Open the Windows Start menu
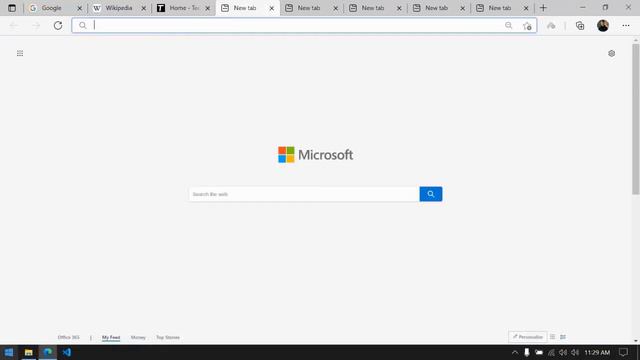Screen dimensions: 640x360 click(9, 352)
